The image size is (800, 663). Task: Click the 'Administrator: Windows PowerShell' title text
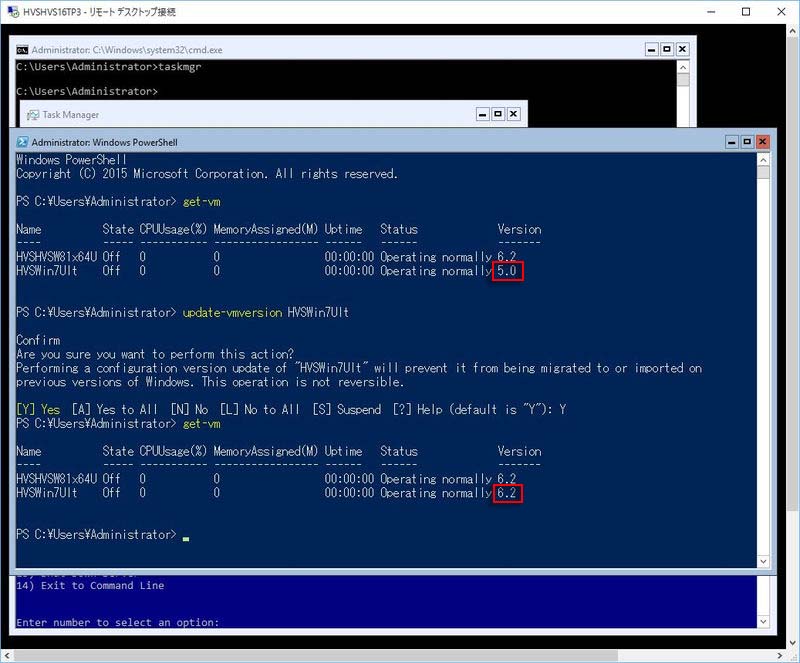click(x=104, y=142)
